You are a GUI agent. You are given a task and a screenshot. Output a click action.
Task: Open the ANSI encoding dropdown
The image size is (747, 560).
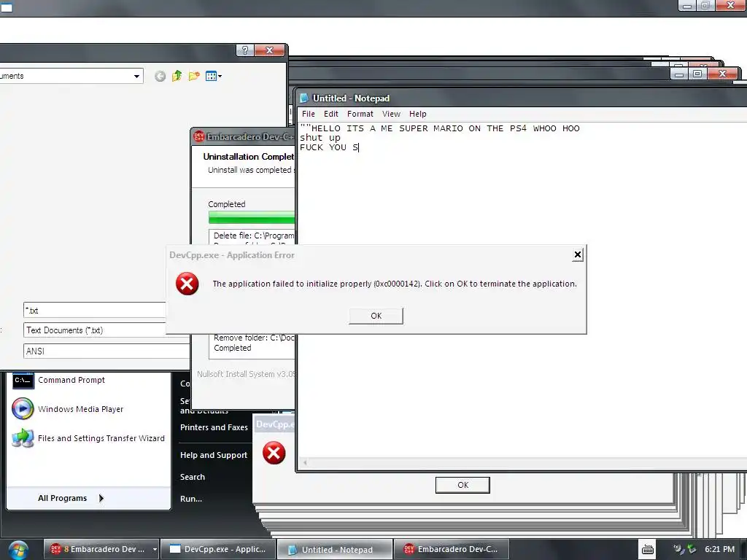[x=107, y=351]
